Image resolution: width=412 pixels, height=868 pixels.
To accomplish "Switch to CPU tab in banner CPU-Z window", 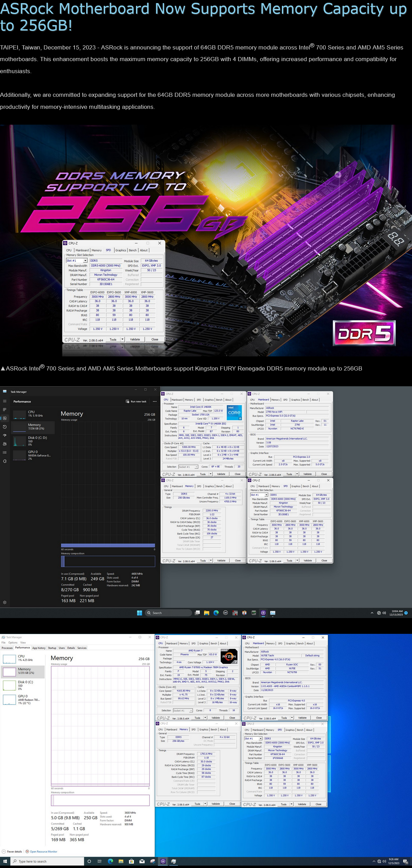I will pyautogui.click(x=69, y=250).
